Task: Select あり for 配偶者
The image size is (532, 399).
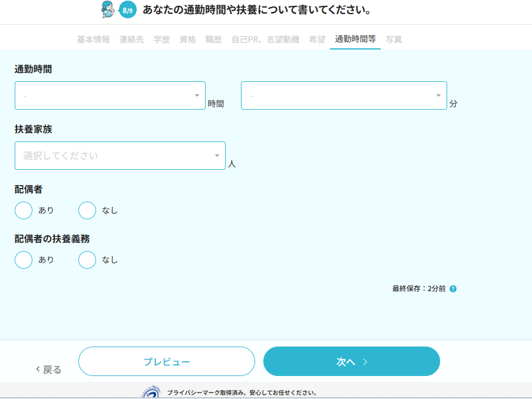Action: tap(24, 210)
